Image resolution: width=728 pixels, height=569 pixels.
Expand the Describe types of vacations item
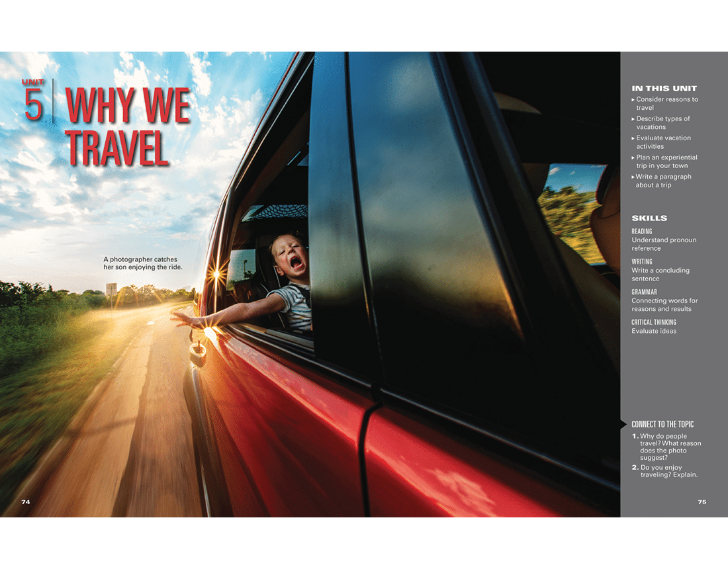tap(664, 122)
